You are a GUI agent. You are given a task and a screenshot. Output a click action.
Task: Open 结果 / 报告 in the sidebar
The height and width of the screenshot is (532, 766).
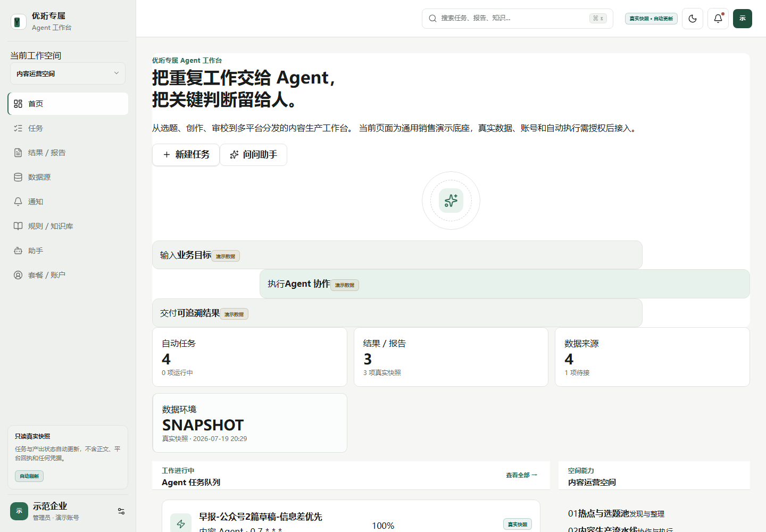(x=68, y=153)
